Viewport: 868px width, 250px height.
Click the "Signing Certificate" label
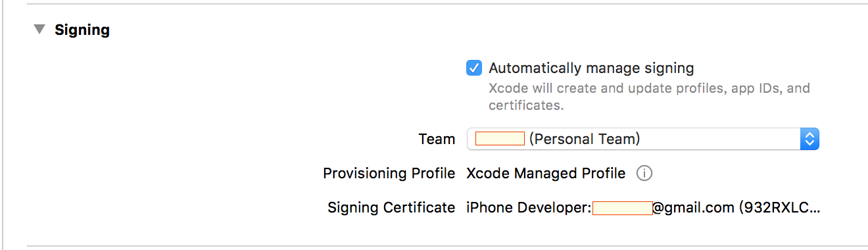pos(391,208)
